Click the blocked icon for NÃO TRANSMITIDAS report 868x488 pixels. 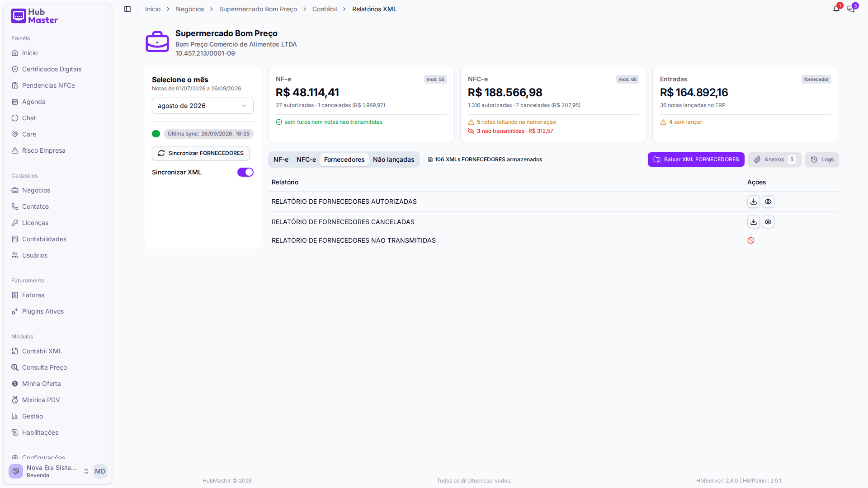click(751, 240)
